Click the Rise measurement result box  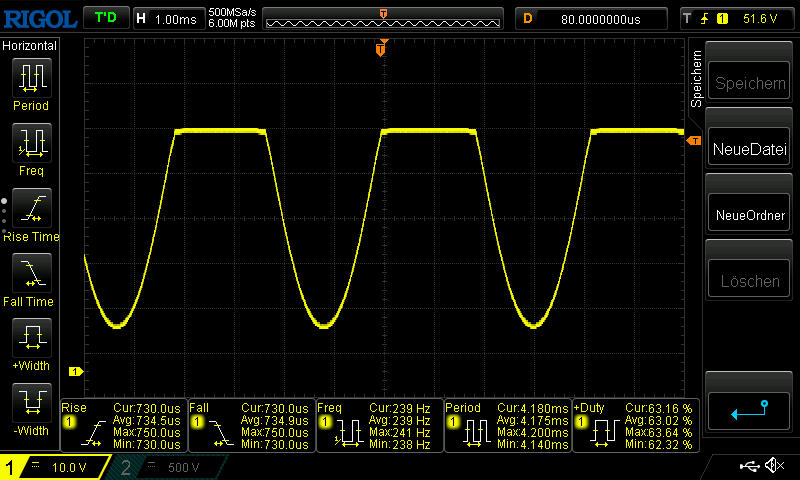pos(123,425)
